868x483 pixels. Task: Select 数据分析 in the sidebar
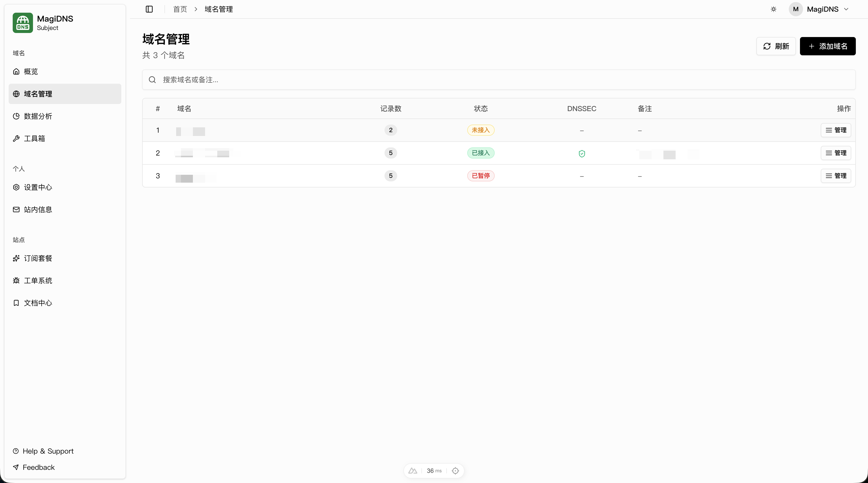38,116
